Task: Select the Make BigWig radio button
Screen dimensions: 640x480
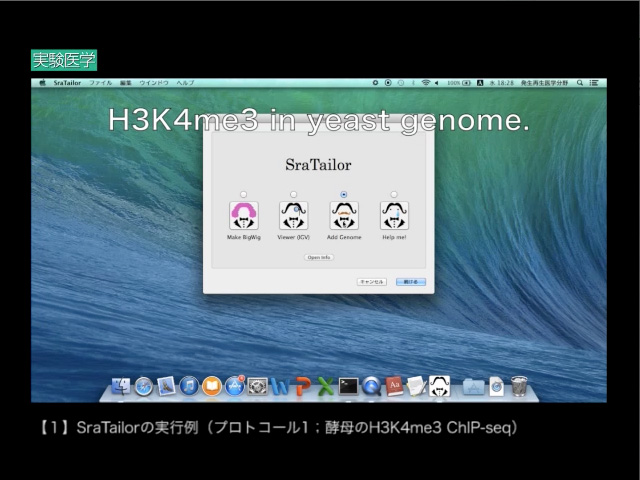Action: [x=244, y=194]
